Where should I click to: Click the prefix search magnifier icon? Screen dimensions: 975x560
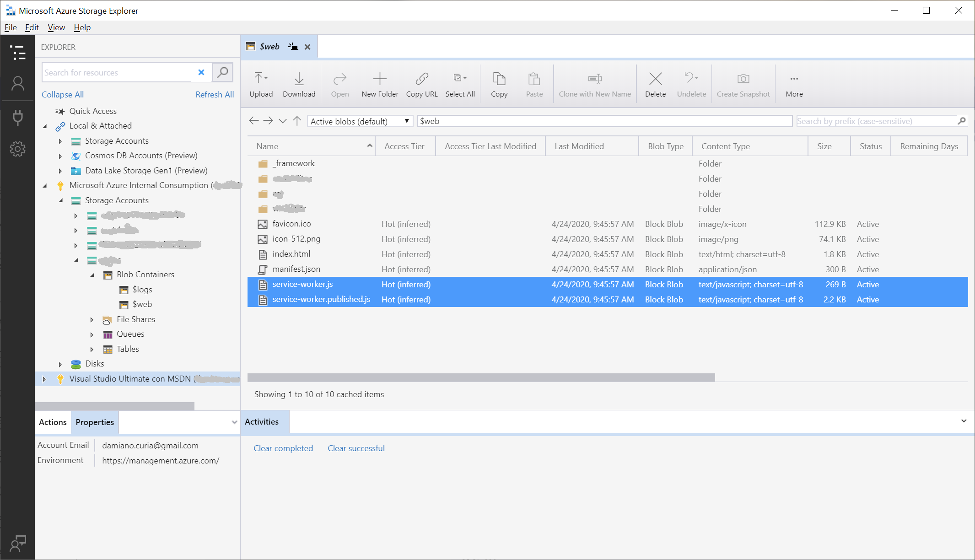[x=961, y=121]
